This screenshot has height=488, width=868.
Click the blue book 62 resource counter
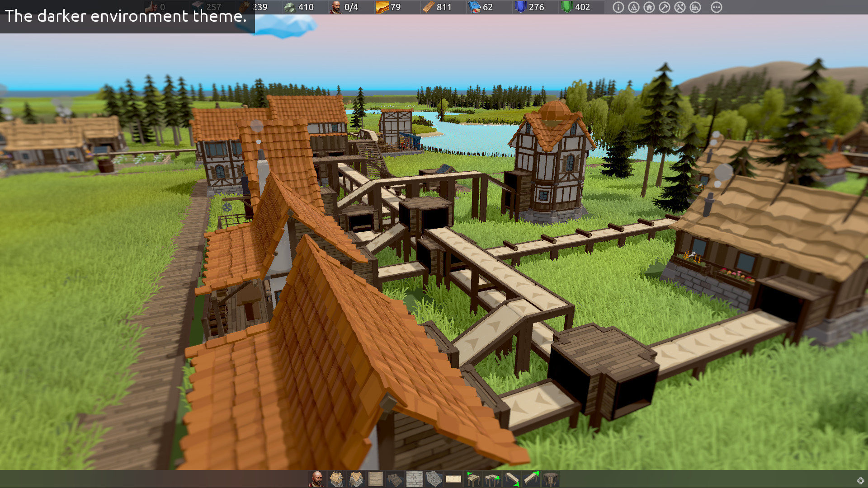click(x=481, y=7)
